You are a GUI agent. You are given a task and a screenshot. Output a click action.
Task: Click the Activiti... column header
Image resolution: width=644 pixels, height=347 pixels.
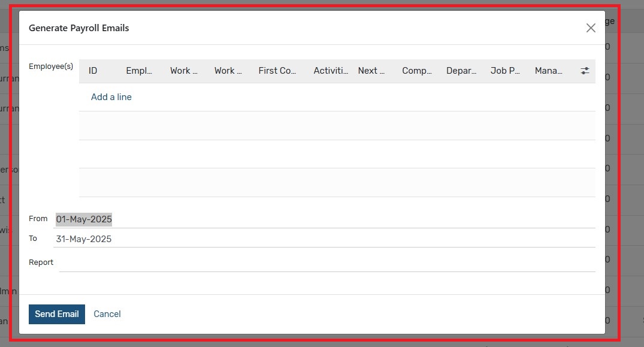[331, 71]
